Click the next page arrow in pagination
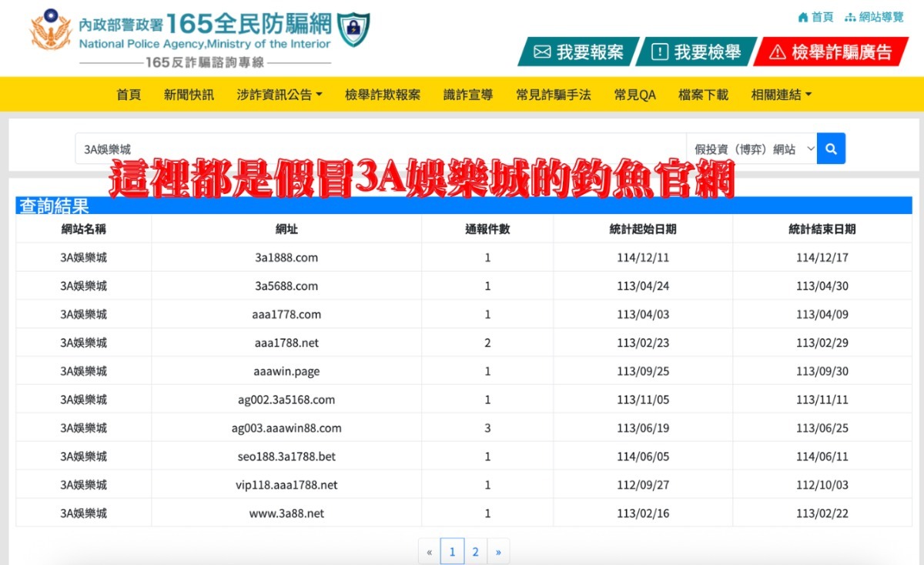Screen dimensions: 924x565 click(x=499, y=551)
